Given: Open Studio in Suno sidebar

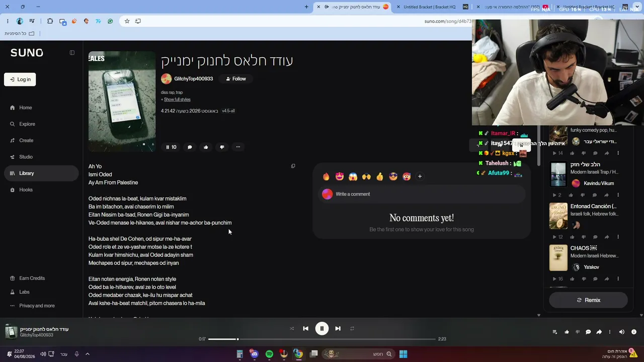Looking at the screenshot, I should pos(41,157).
